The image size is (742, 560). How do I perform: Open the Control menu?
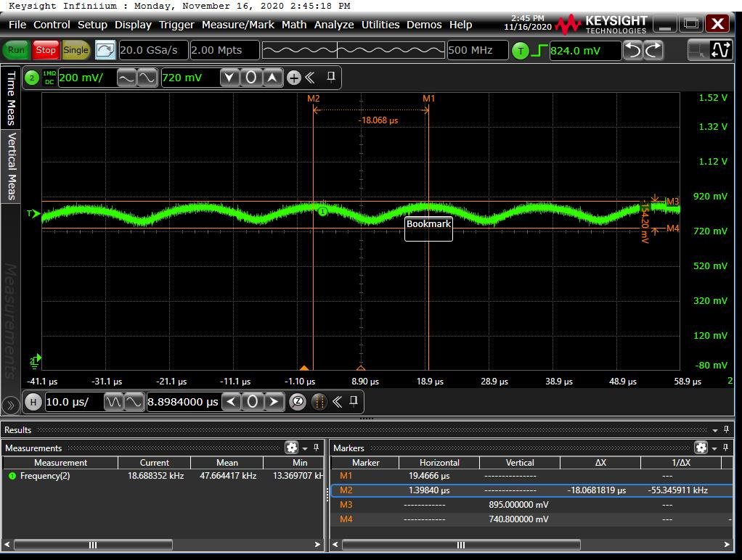click(x=52, y=25)
